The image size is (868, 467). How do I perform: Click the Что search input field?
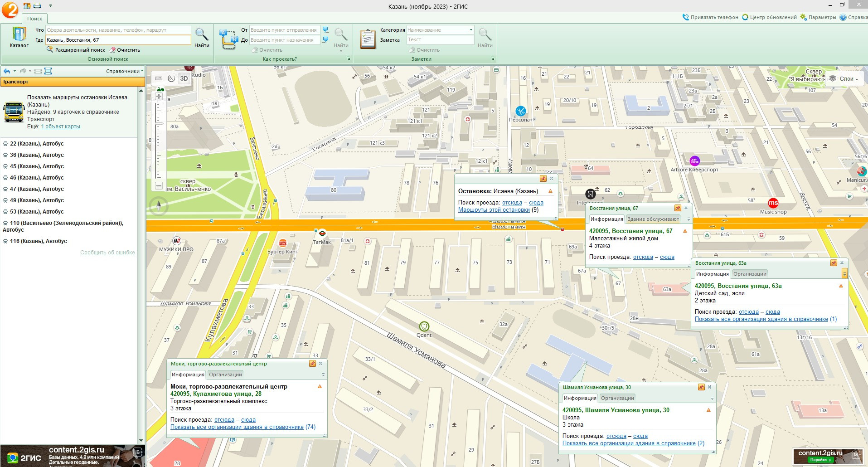[x=118, y=30]
